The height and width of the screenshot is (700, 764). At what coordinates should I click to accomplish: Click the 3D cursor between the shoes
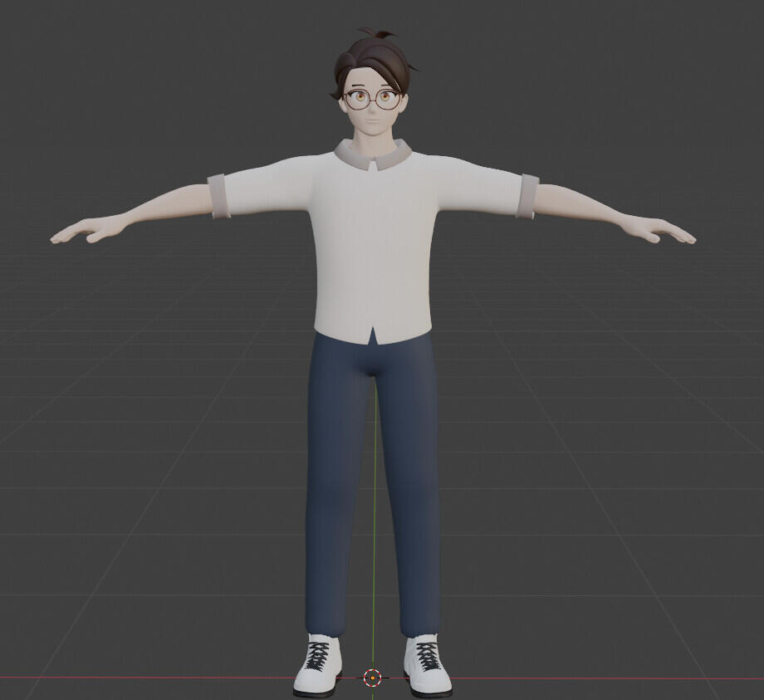[373, 678]
